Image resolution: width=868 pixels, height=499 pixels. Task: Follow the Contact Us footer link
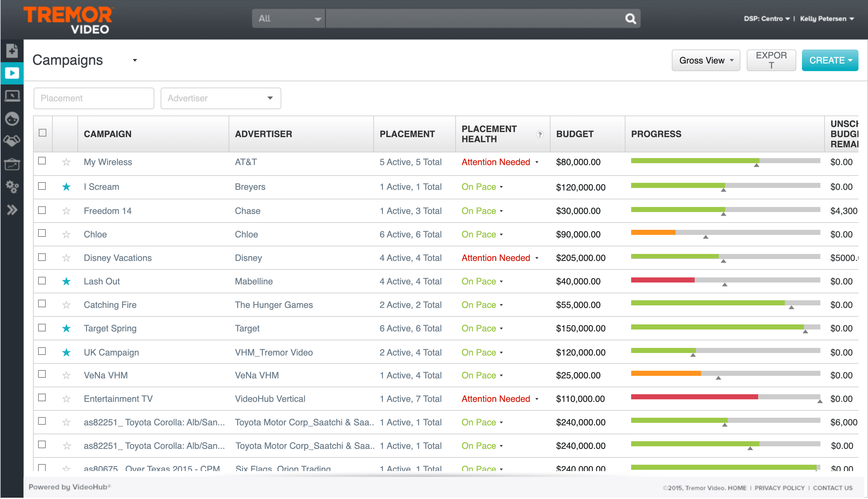(x=832, y=488)
